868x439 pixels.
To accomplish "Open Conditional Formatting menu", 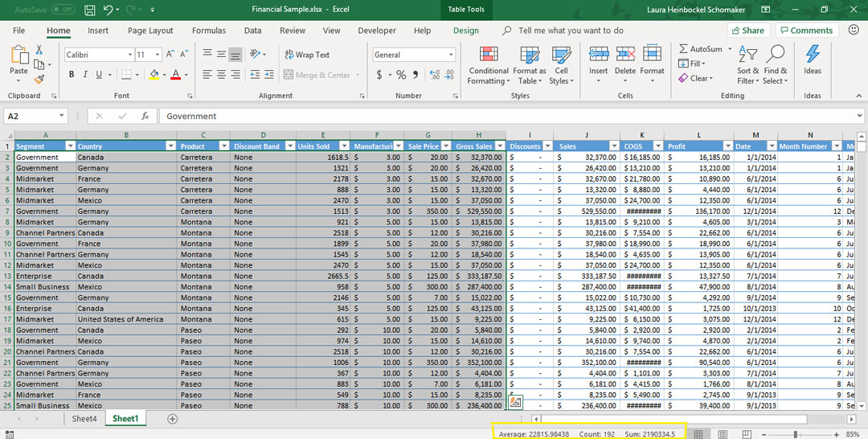I will [489, 66].
